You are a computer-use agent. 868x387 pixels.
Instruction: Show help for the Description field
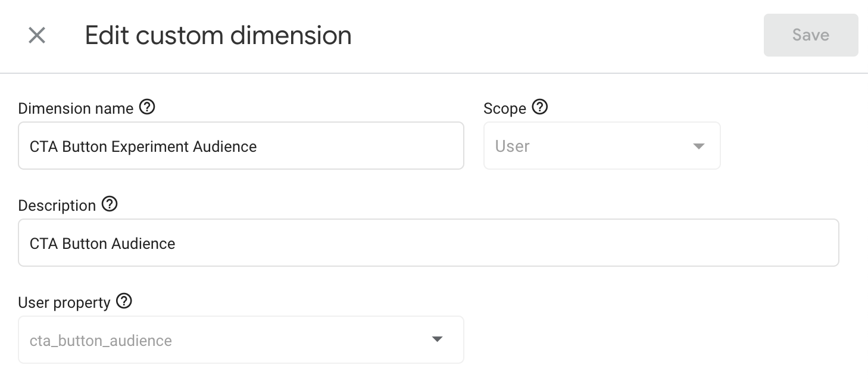[110, 204]
